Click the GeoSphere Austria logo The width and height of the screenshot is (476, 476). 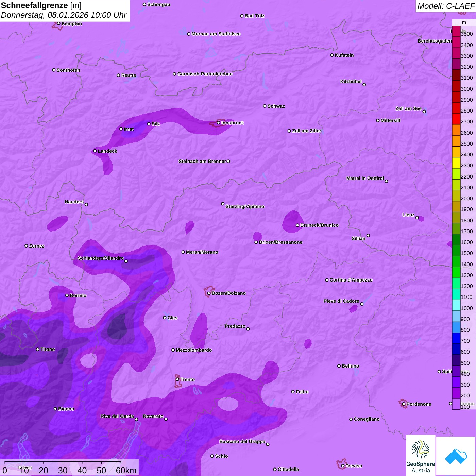click(x=421, y=455)
